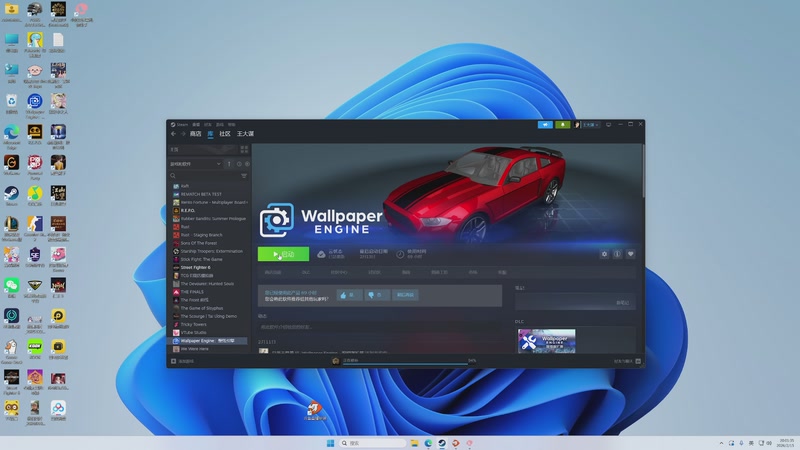Select the Recycle Bin desktop icon
The width and height of the screenshot is (800, 450).
pos(12,104)
